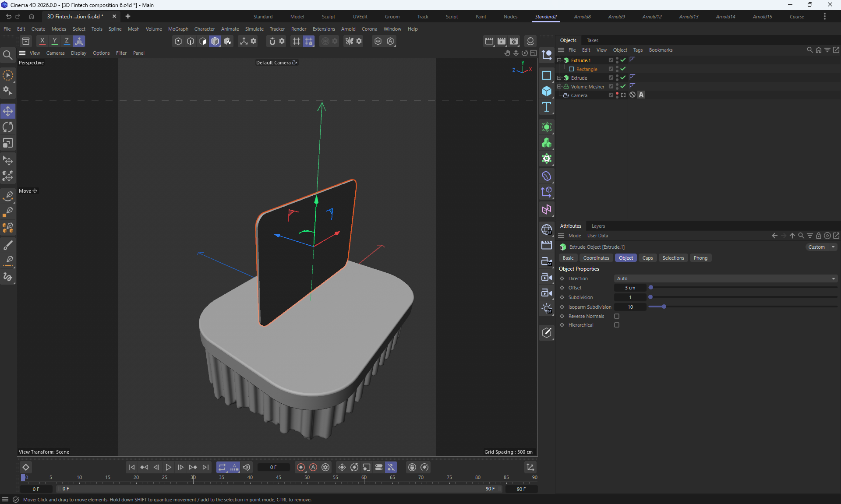Click the Offset slider handle
Viewport: 841px width, 504px height.
651,288
